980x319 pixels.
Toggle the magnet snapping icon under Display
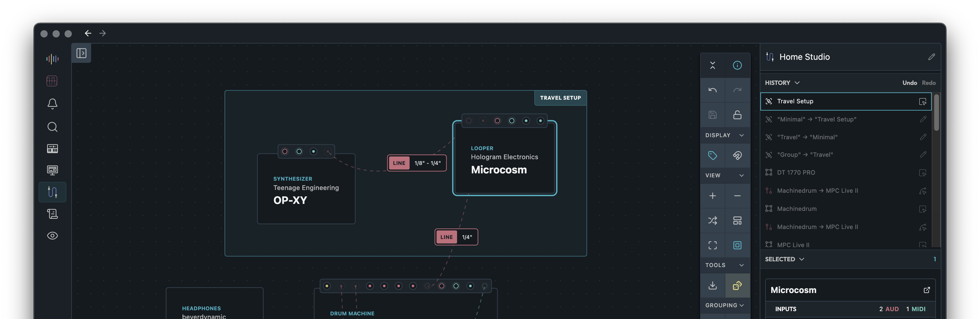click(x=737, y=155)
